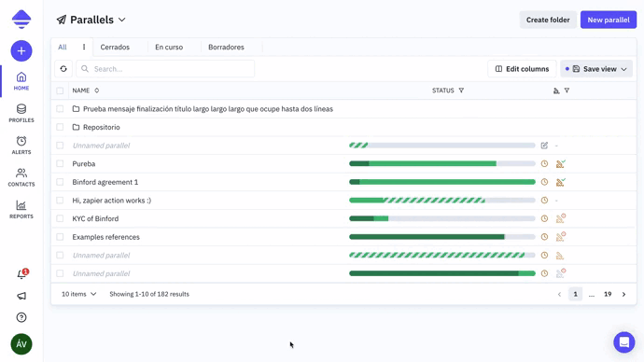Open Contacts in the sidebar

[21, 177]
